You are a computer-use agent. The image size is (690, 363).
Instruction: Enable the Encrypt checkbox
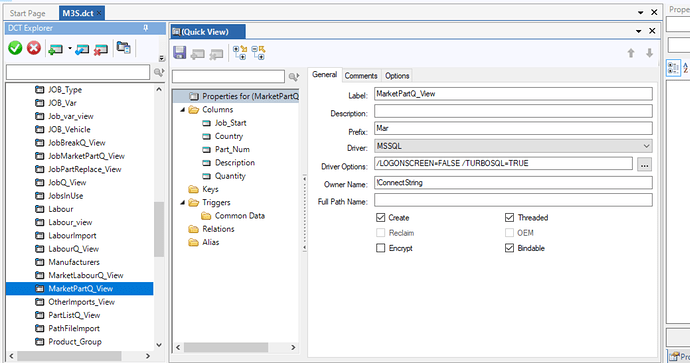coord(381,248)
